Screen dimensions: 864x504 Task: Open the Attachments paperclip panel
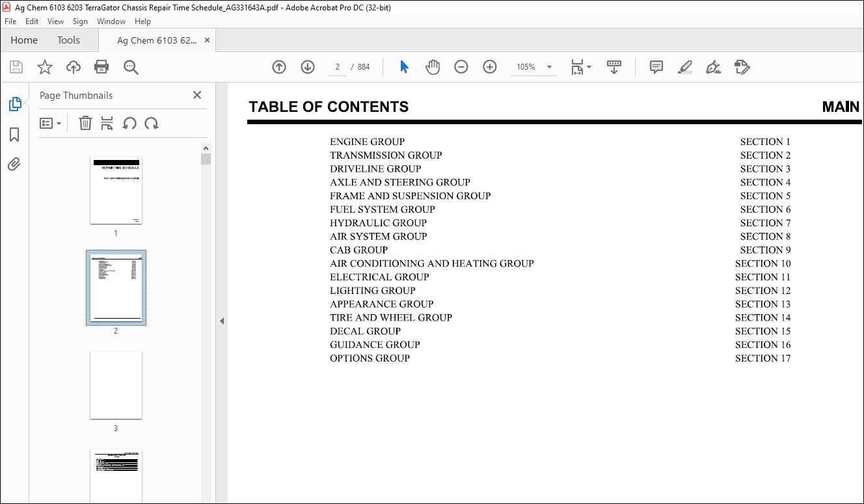(14, 164)
